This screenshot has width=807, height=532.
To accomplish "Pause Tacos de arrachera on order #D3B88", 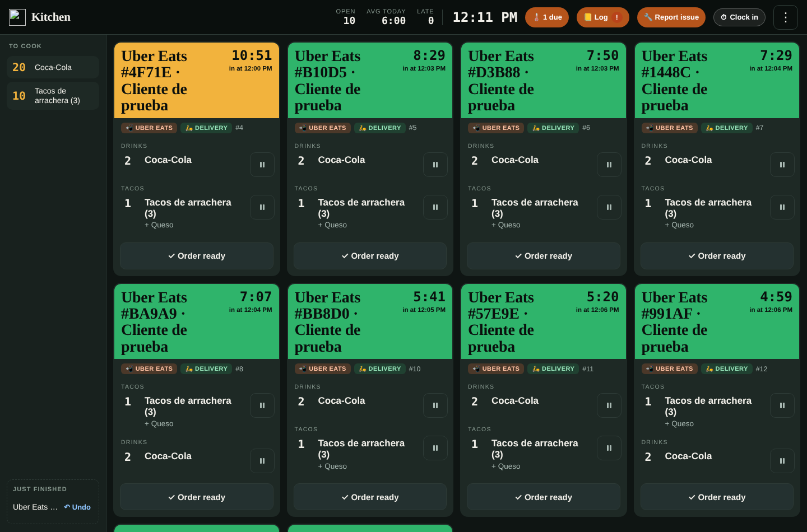I will click(x=609, y=207).
